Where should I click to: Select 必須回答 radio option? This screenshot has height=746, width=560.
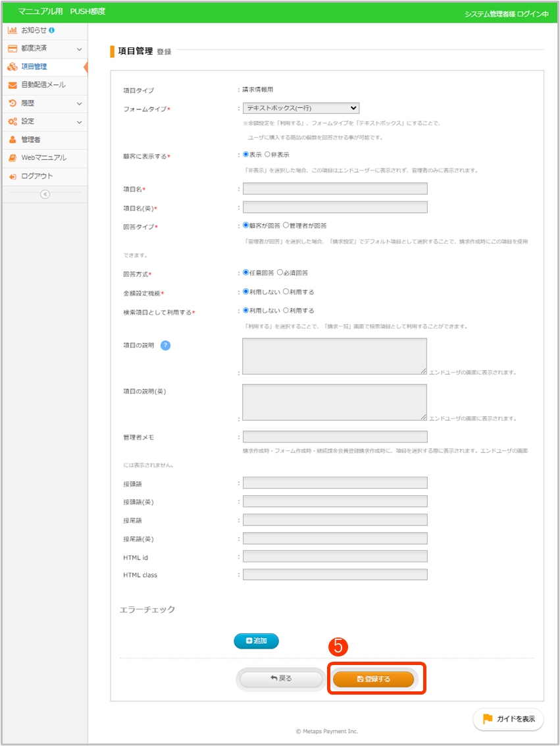click(x=280, y=273)
